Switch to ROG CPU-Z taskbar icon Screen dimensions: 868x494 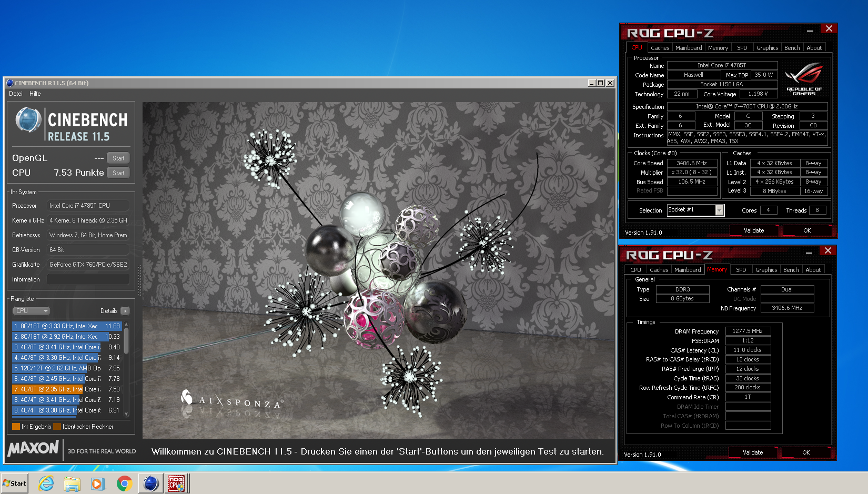coord(176,483)
